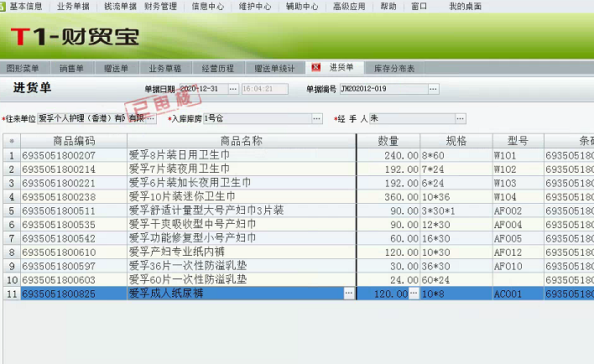Click the asterisk corner cell of the grid
594x364 pixels.
pyautogui.click(x=12, y=141)
